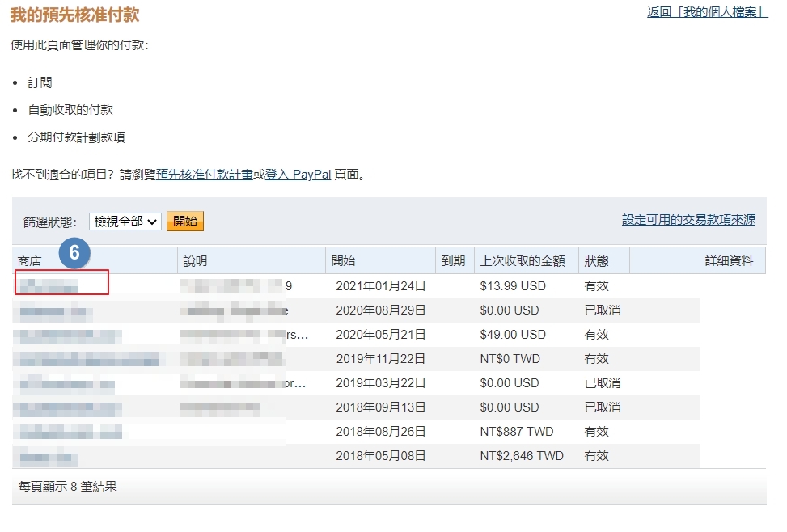Click the NT$887 TWD amount
This screenshot has width=787, height=532.
(x=517, y=432)
